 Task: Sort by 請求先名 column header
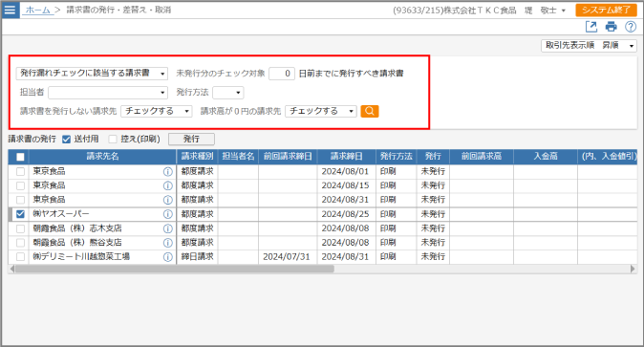102,156
